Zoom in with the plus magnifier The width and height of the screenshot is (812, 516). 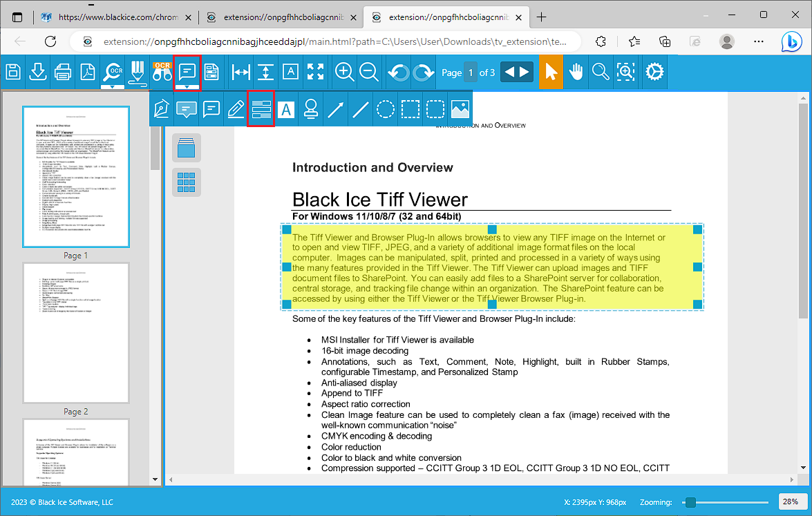click(344, 72)
